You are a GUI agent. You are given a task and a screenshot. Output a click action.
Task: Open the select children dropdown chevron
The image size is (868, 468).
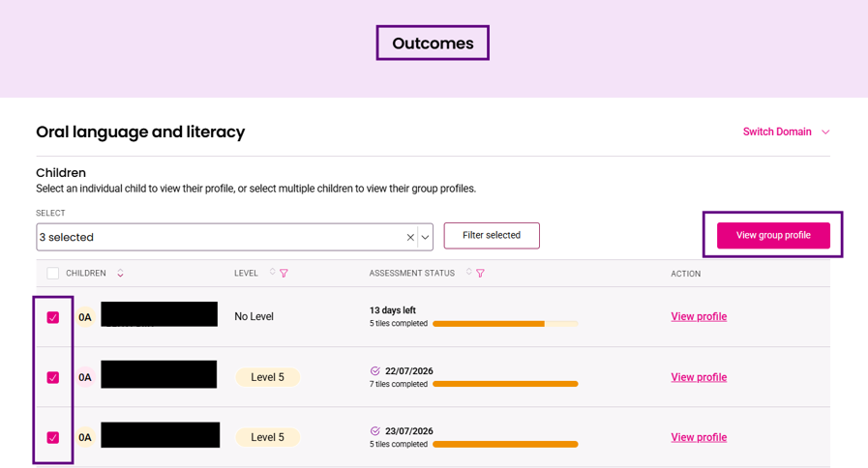pos(425,237)
